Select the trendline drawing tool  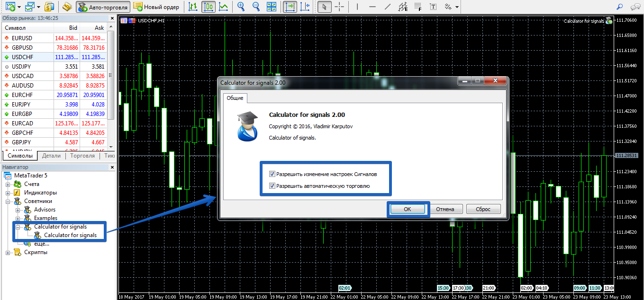tap(388, 7)
